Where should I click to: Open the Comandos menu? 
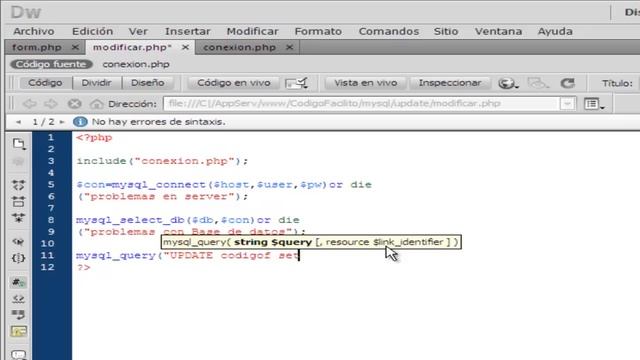pos(389,31)
